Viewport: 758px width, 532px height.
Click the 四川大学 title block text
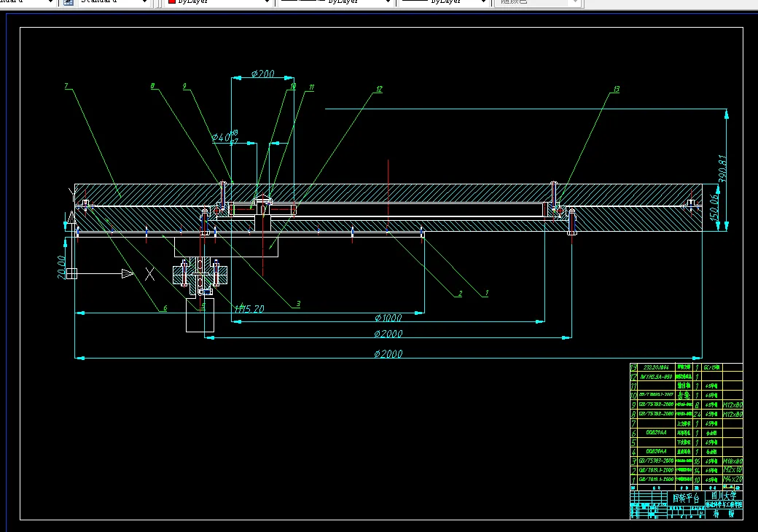pyautogui.click(x=724, y=496)
